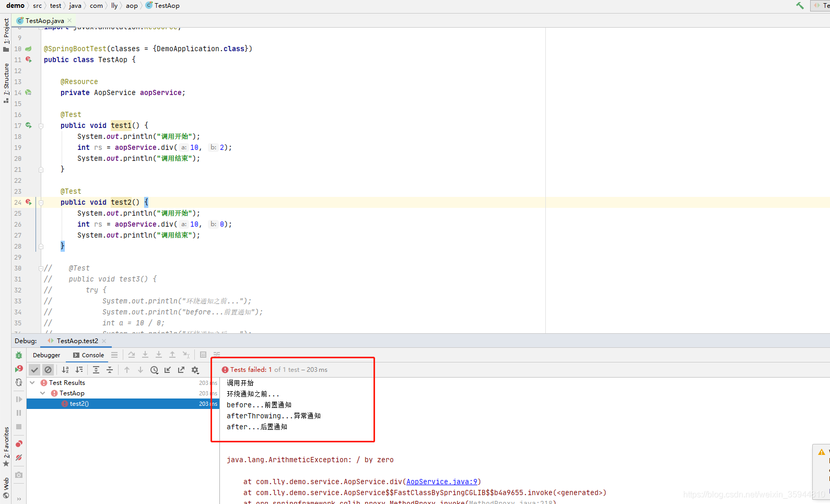Click Stop debug session icon
The height and width of the screenshot is (504, 830).
[x=19, y=427]
